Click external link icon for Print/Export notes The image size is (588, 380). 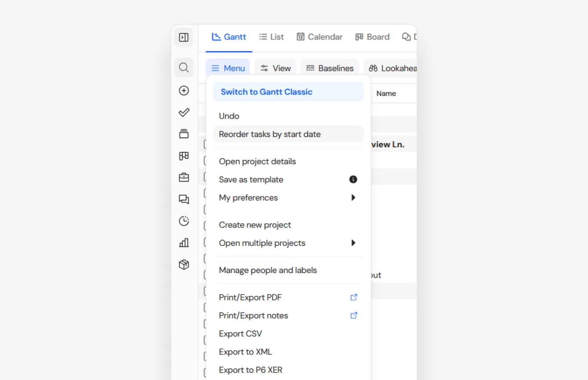pyautogui.click(x=354, y=316)
